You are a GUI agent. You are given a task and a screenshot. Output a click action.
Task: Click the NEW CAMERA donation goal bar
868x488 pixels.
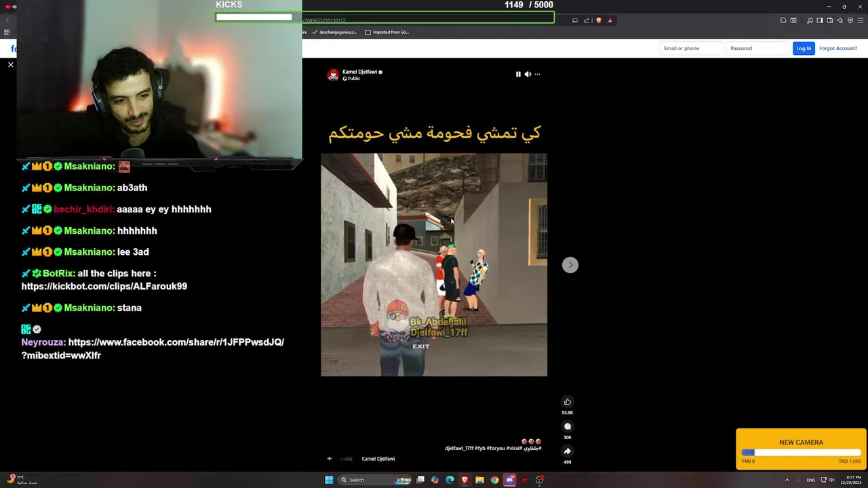pyautogui.click(x=802, y=452)
